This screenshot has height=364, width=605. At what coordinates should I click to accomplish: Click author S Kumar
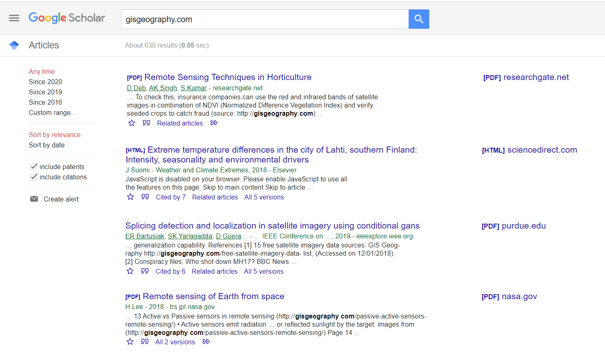[x=194, y=88]
